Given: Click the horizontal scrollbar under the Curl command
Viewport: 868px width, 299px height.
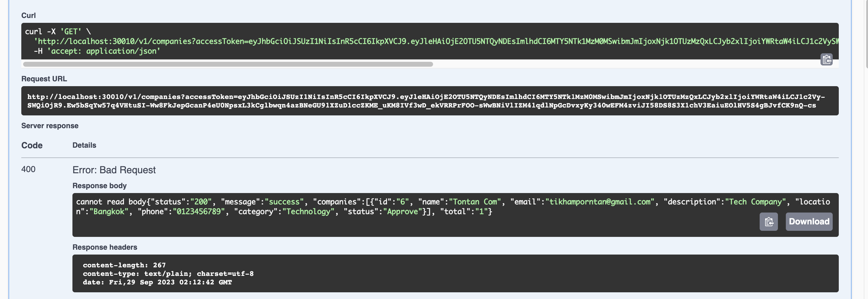Looking at the screenshot, I should 228,64.
